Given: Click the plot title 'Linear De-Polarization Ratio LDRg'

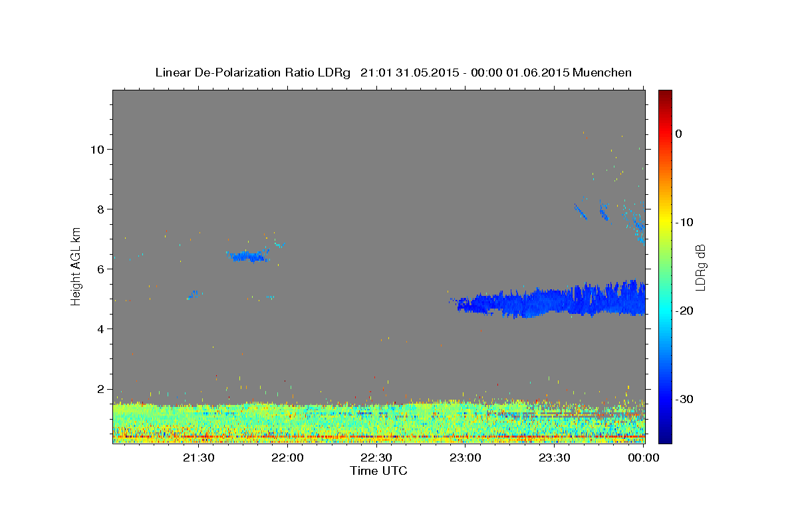Looking at the screenshot, I should click(253, 72).
